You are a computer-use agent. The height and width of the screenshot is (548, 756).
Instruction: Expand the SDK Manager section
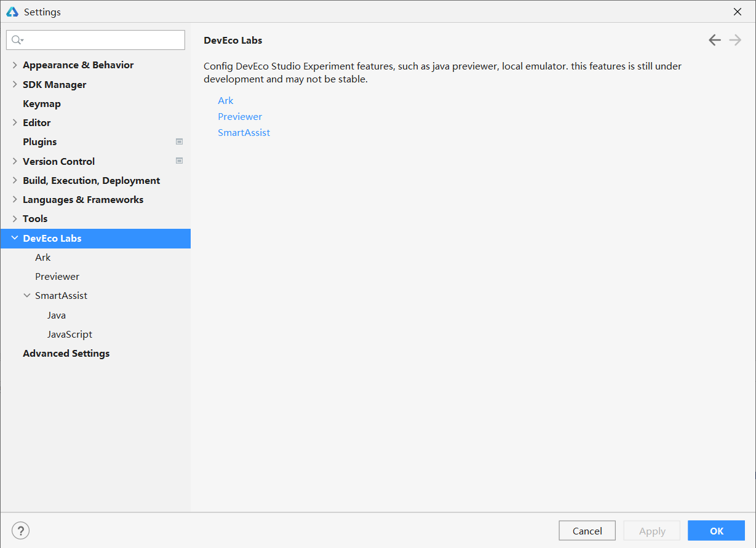tap(15, 85)
